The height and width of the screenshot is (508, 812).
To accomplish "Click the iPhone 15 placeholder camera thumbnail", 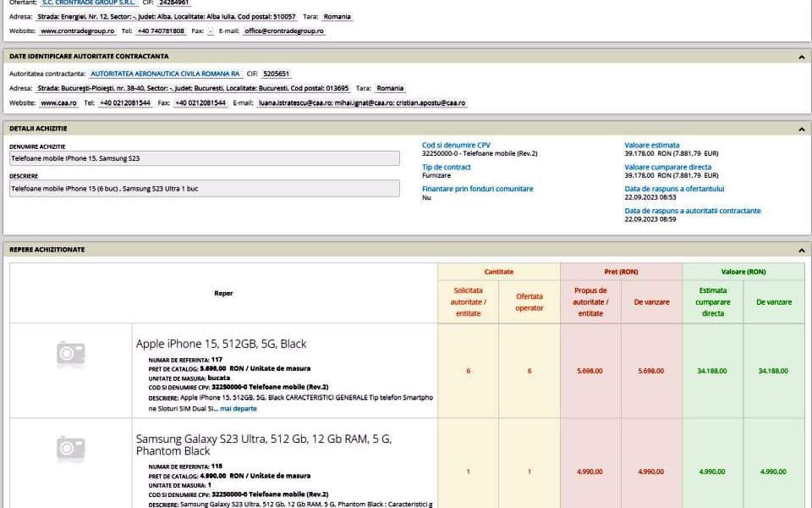I will [71, 354].
